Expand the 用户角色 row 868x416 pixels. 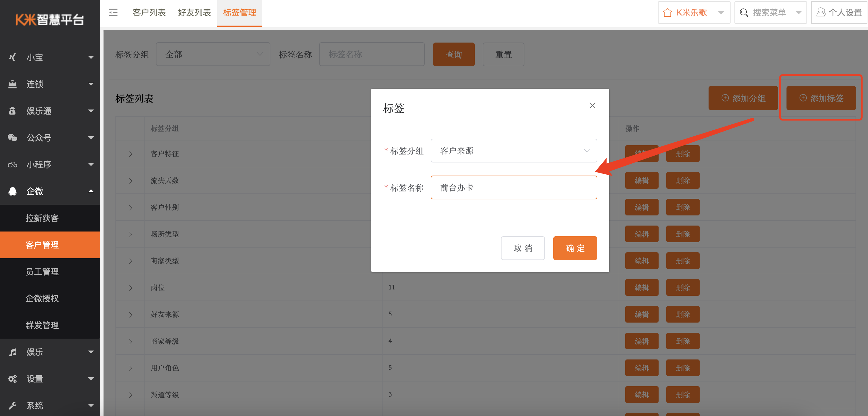coord(130,368)
